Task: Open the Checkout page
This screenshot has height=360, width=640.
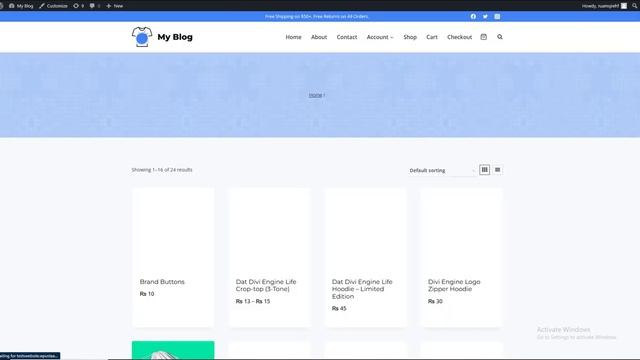Action: click(x=459, y=37)
